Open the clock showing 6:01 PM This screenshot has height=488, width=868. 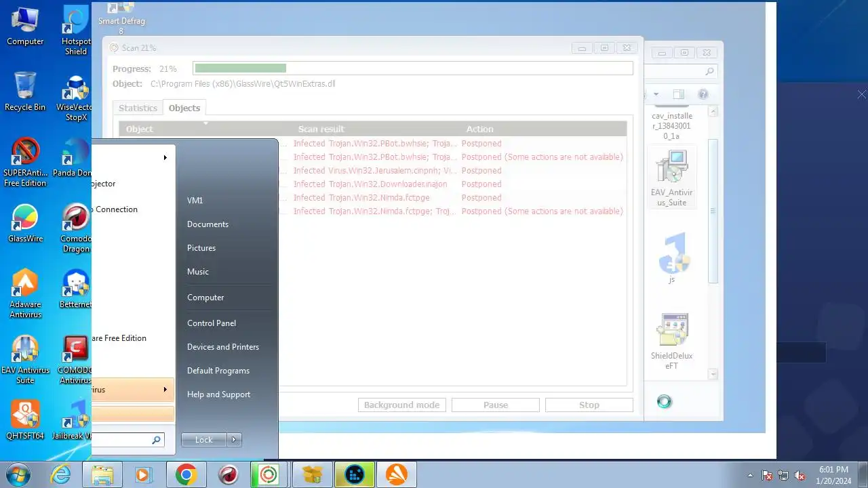(833, 474)
